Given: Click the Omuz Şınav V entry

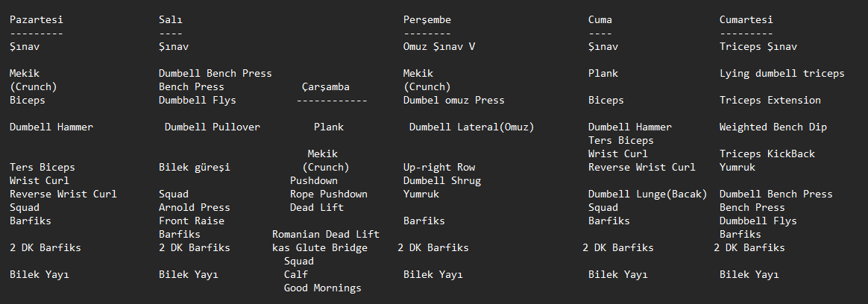Looking at the screenshot, I should point(439,47).
